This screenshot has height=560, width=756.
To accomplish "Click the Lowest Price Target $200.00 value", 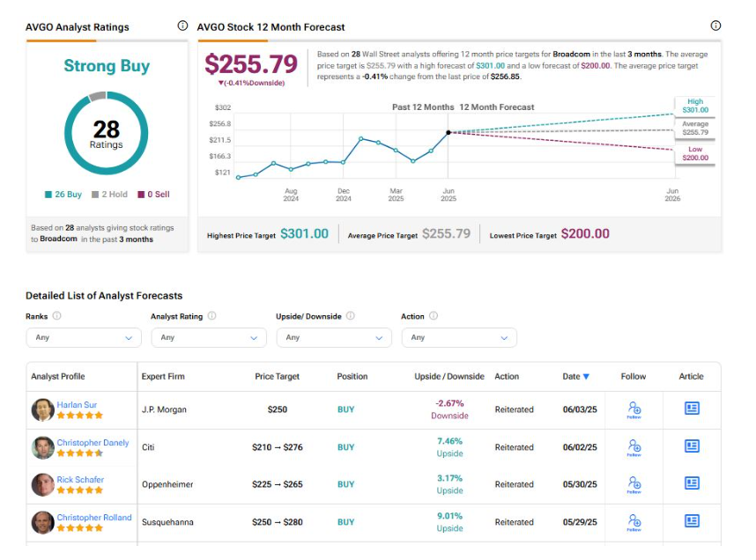I will tap(585, 233).
